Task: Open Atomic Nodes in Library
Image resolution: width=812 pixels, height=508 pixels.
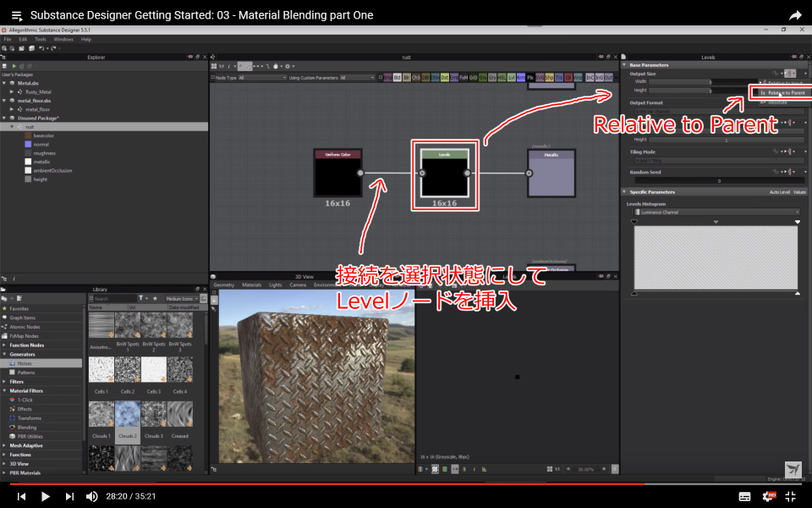Action: pos(25,327)
